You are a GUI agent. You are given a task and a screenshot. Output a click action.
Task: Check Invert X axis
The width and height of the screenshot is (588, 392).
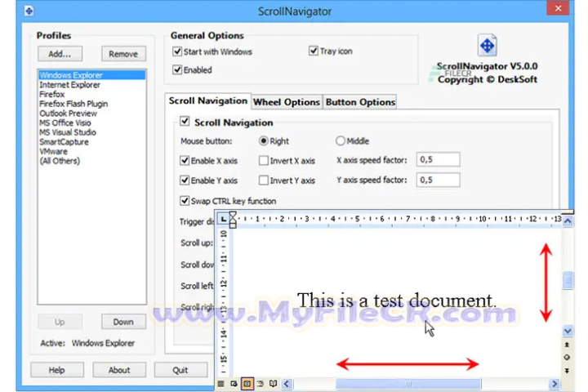pyautogui.click(x=264, y=161)
